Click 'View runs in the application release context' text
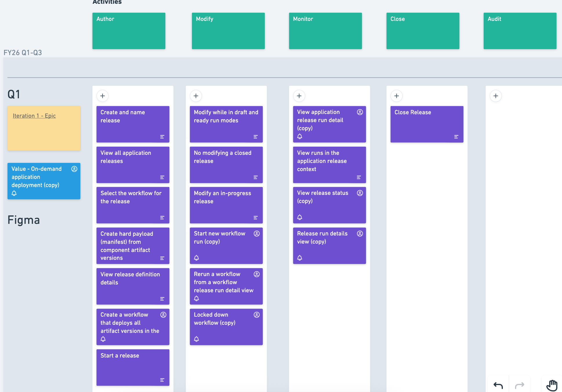The height and width of the screenshot is (392, 562). (322, 161)
